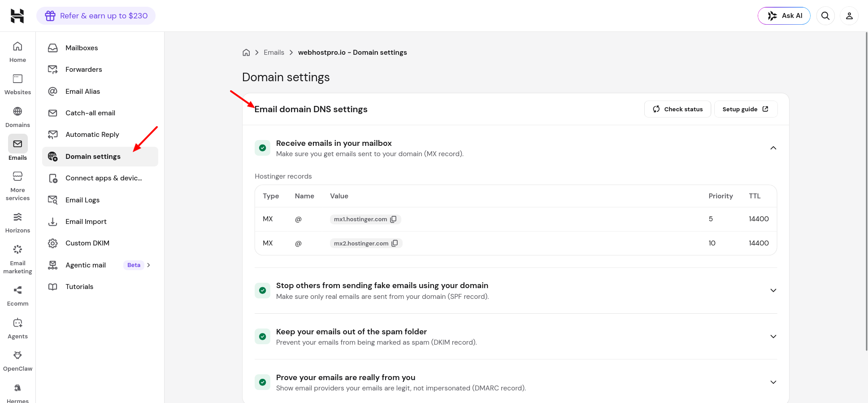Click the green check beside Receive emails
Viewport: 868px width, 403px height.
tap(263, 148)
